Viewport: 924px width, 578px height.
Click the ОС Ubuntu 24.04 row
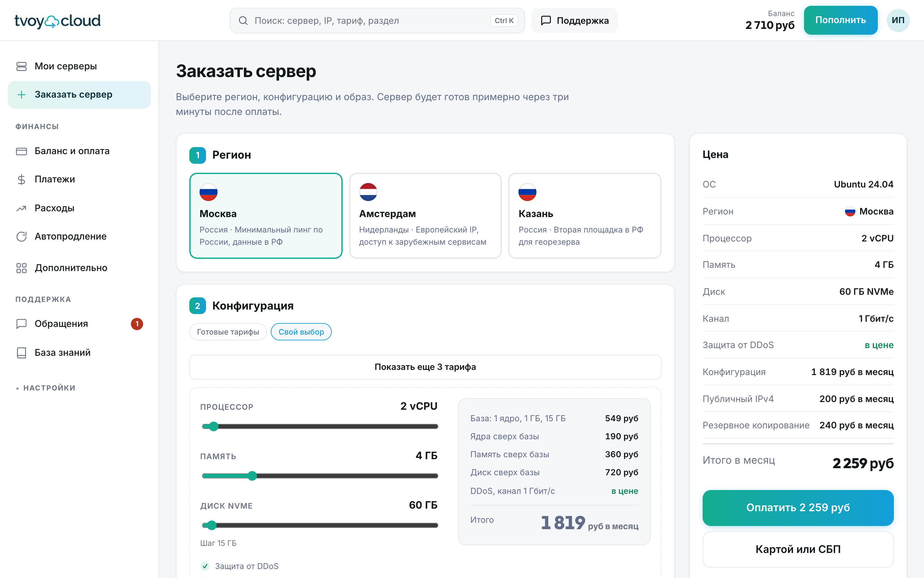(x=798, y=185)
